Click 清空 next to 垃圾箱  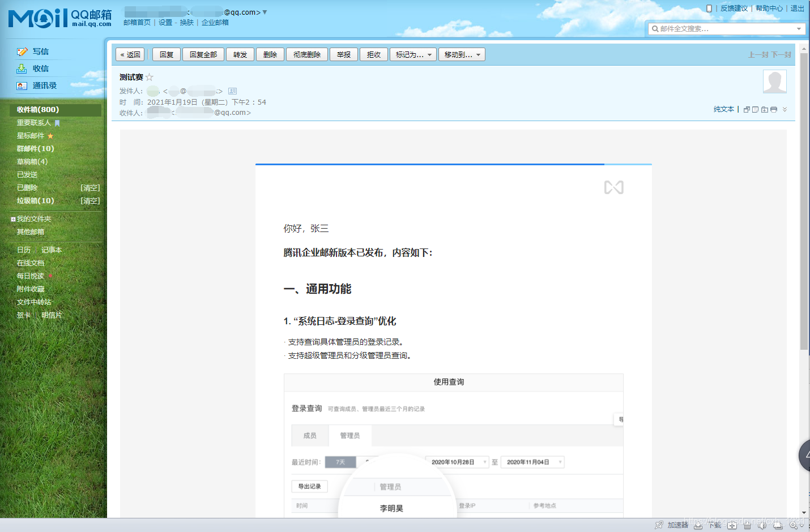(90, 201)
